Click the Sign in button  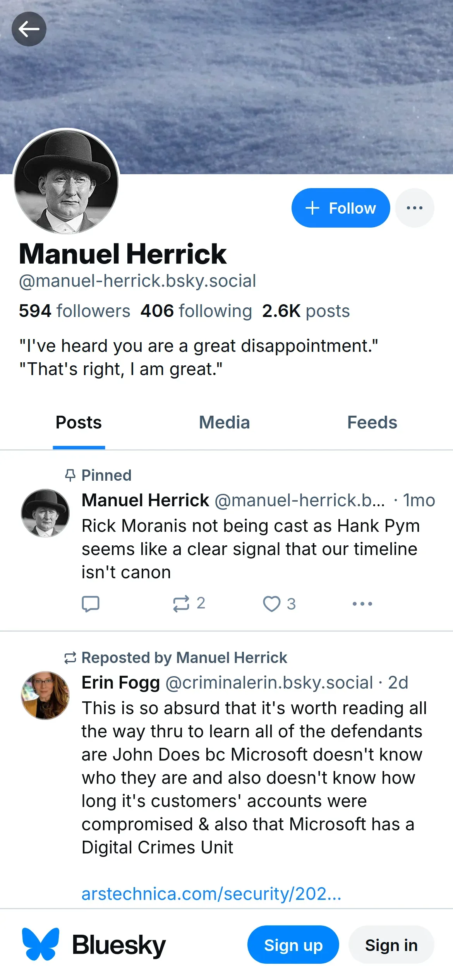pyautogui.click(x=391, y=945)
